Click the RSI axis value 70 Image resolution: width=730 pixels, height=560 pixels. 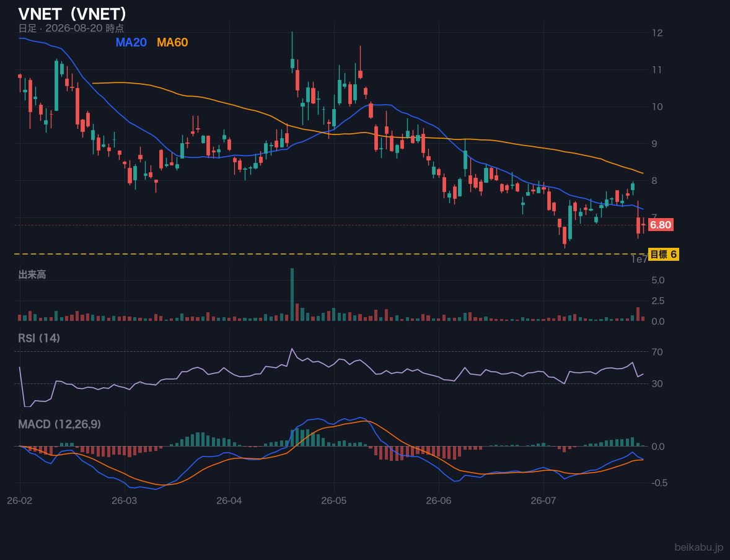click(657, 352)
